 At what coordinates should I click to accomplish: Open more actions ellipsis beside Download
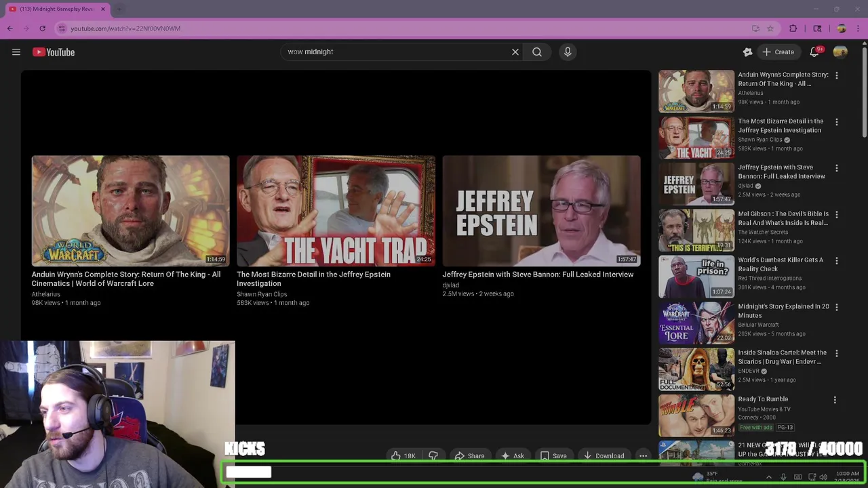tap(643, 455)
